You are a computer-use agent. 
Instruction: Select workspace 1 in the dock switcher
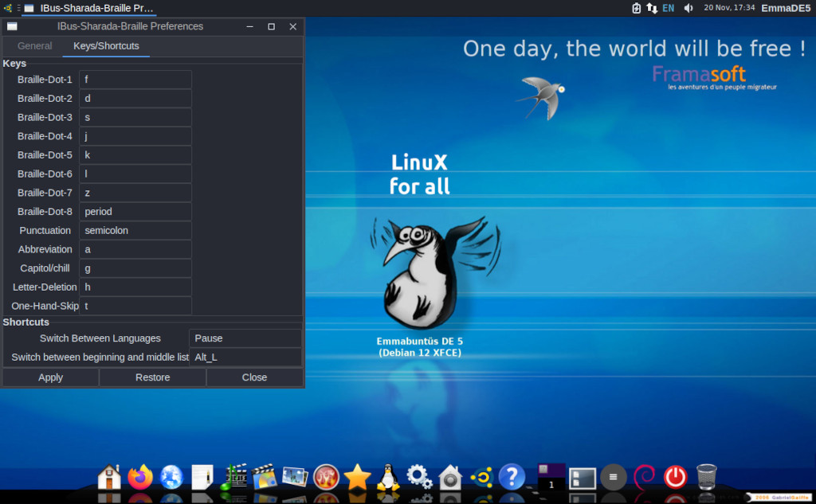[551, 477]
